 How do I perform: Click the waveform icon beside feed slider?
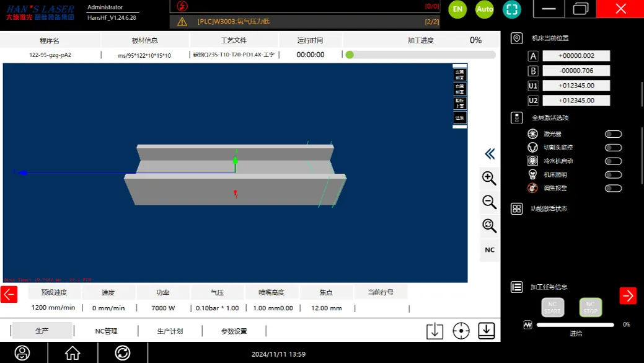(527, 325)
